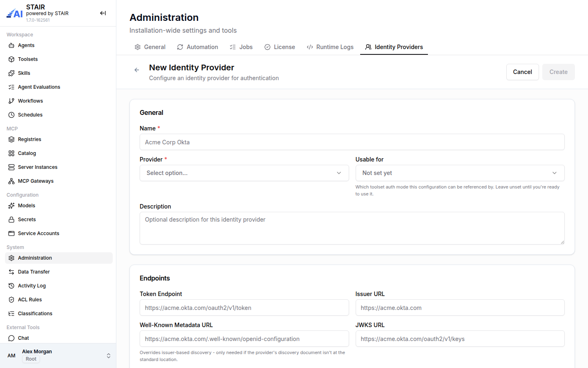Click the Agents icon in the sidebar
Screen dimensions: 588x368
click(11, 45)
